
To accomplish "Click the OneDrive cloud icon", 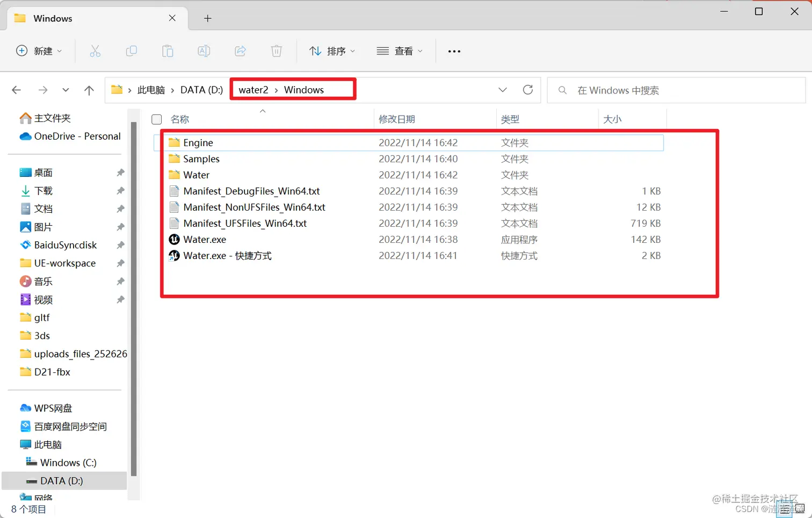I will [x=25, y=136].
